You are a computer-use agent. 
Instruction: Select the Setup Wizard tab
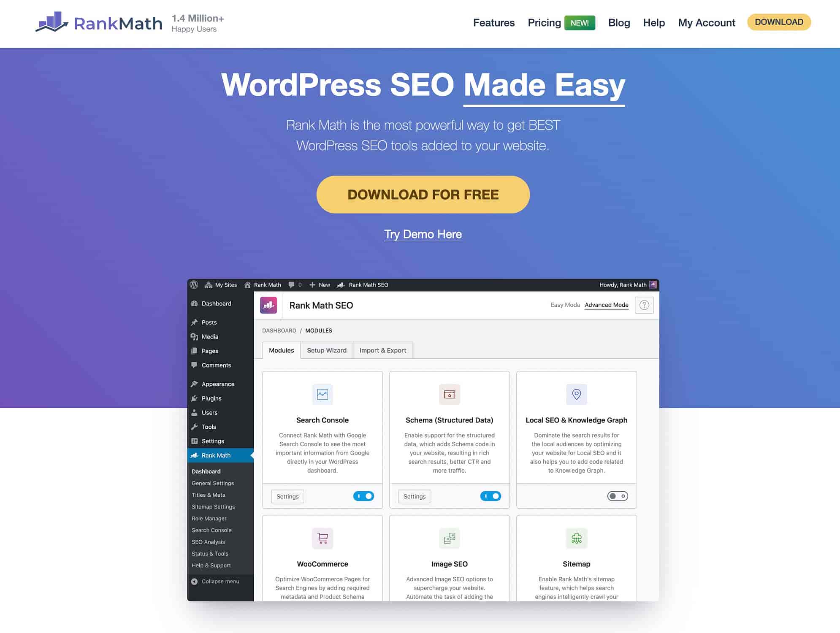click(326, 350)
